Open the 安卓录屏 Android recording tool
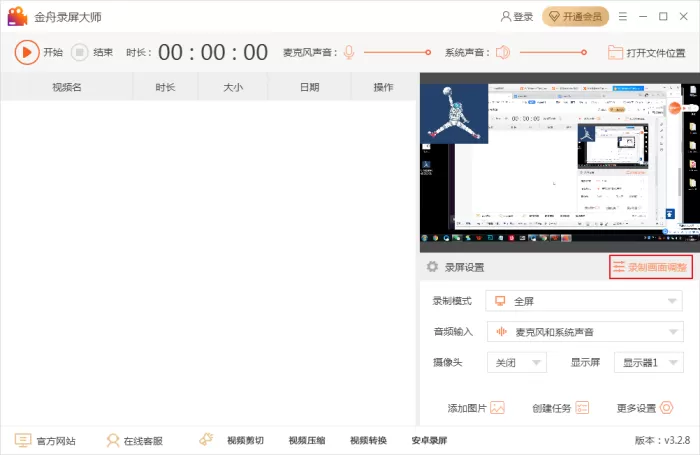700x455 pixels. (x=429, y=441)
